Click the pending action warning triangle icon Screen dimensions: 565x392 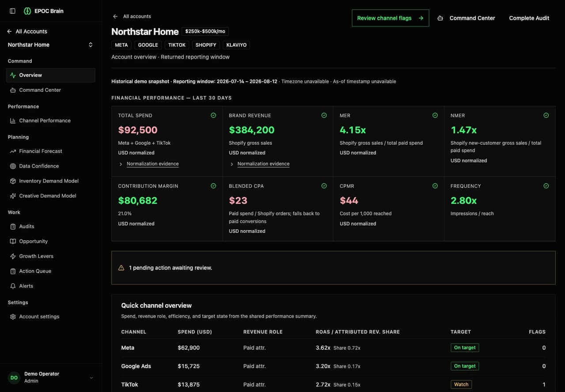click(121, 268)
